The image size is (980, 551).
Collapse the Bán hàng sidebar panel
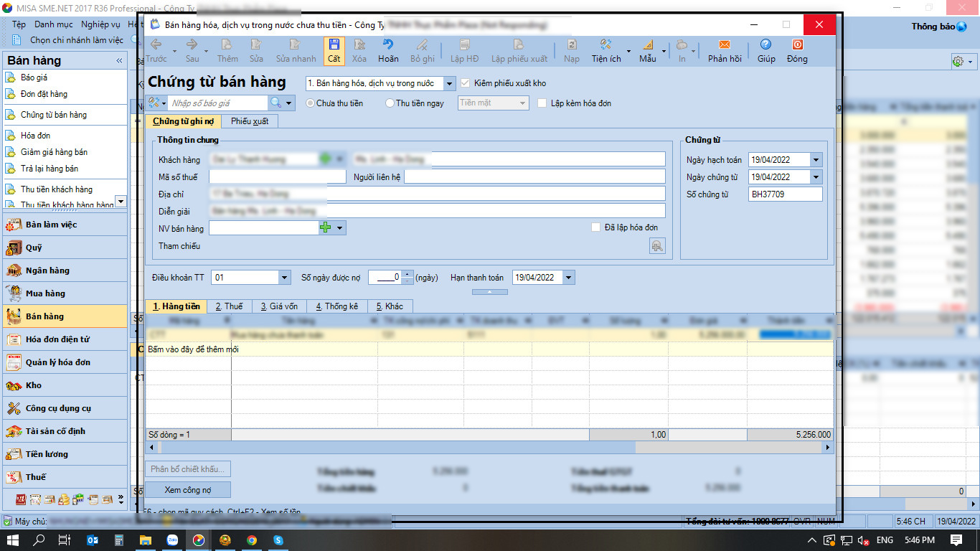click(x=119, y=61)
